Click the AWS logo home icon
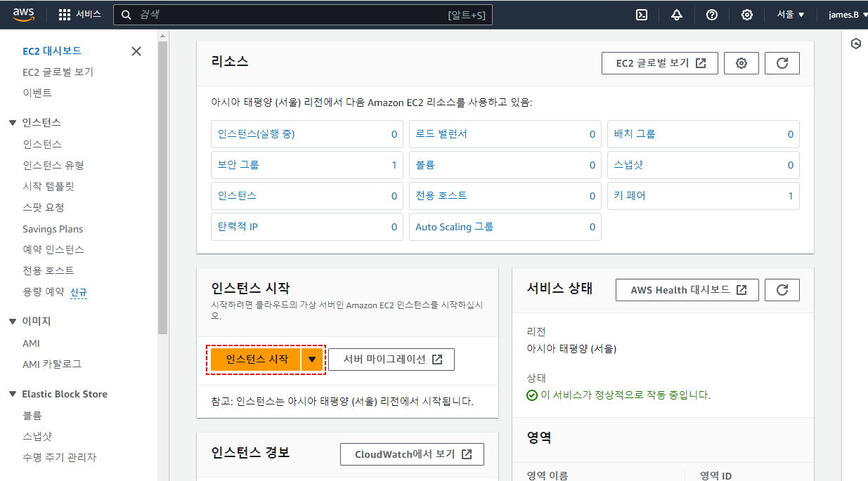The image size is (868, 481). point(25,14)
